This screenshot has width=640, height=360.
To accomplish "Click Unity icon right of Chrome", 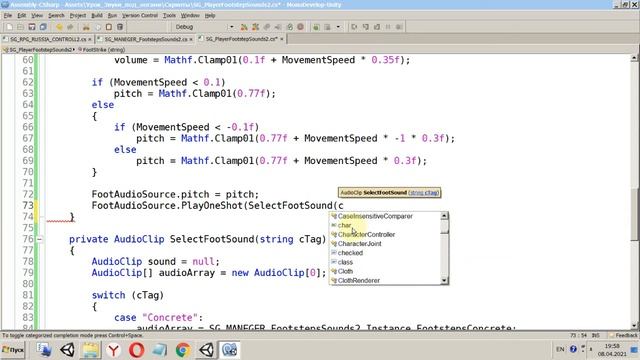I will [x=206, y=350].
